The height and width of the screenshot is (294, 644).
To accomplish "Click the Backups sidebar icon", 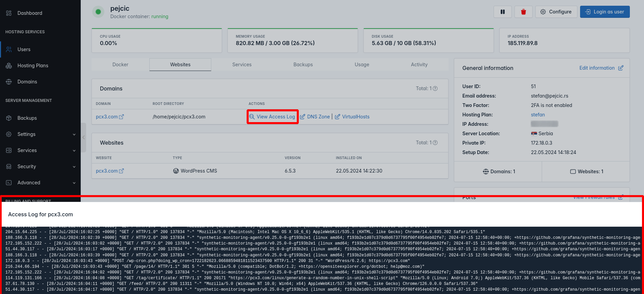I will (x=9, y=118).
